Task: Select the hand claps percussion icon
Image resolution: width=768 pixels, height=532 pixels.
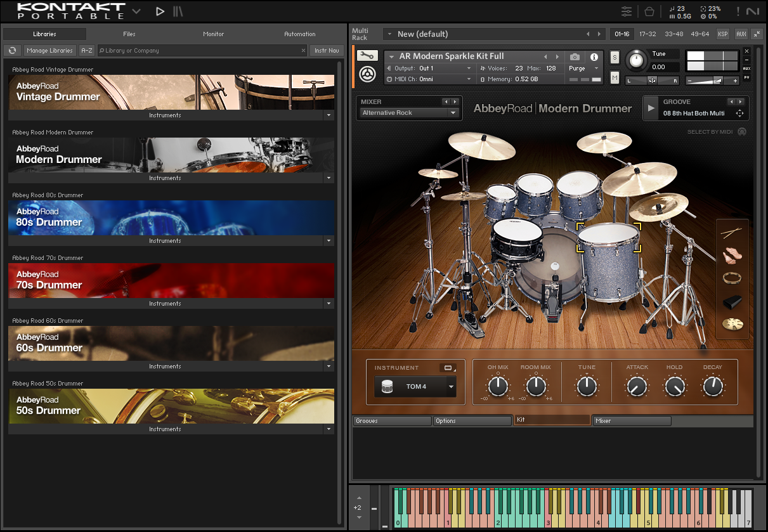Action: tap(732, 256)
